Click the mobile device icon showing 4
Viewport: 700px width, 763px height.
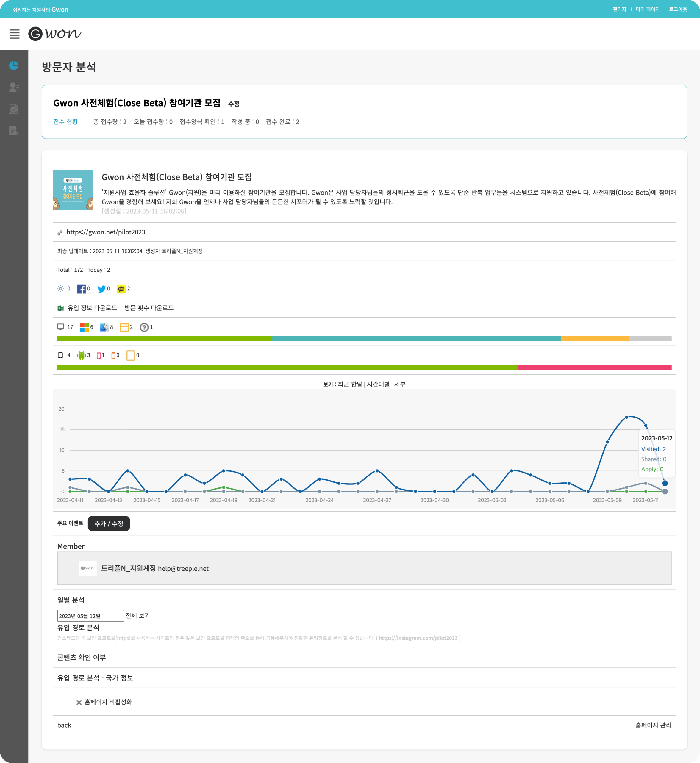[60, 355]
